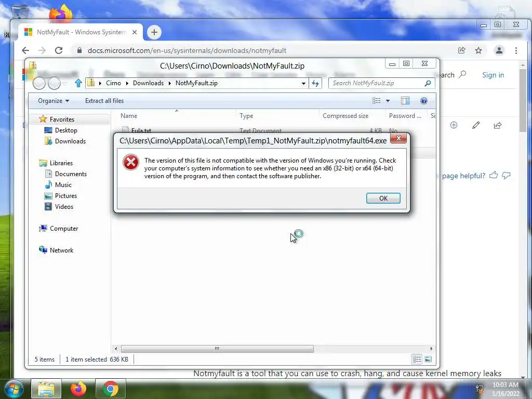Click the webpage search magnifier icon
Screen dimensions: 532x399
pyautogui.click(x=462, y=74)
